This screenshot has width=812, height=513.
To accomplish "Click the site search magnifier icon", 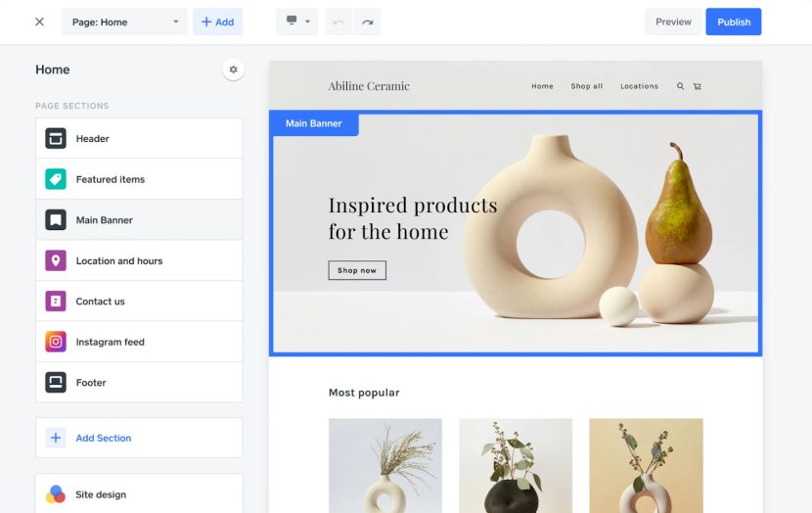I will (680, 86).
